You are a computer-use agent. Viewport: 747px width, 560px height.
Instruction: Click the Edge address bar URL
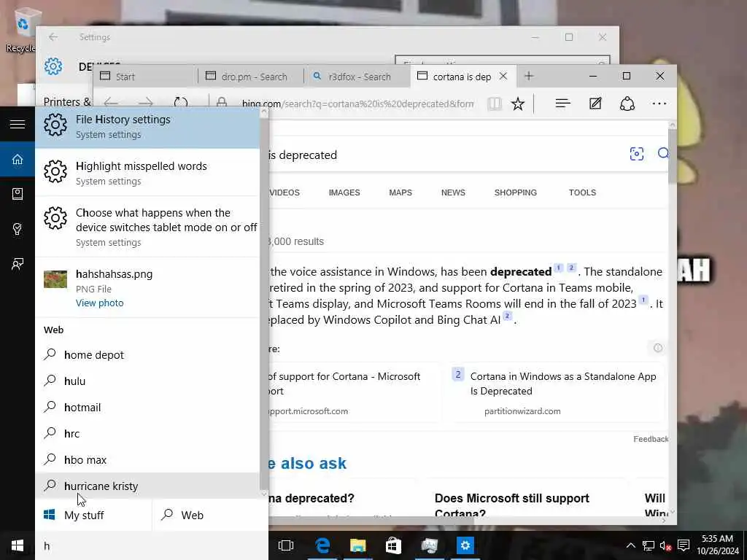tap(357, 104)
